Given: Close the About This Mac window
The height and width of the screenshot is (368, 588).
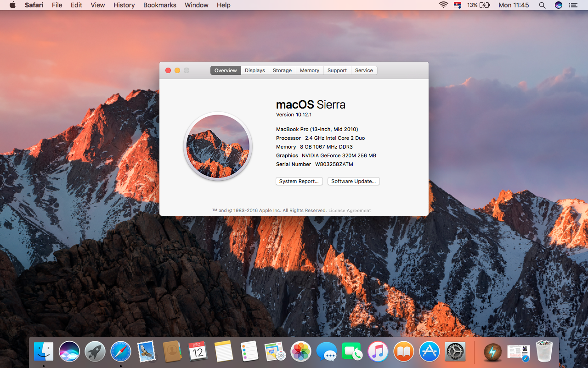Looking at the screenshot, I should (168, 70).
